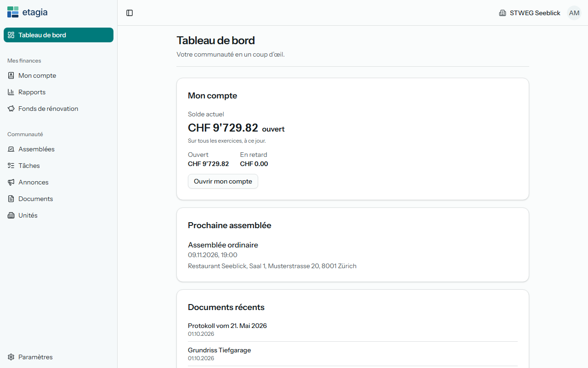
Task: Click the Tâches checklist icon
Action: [11, 166]
